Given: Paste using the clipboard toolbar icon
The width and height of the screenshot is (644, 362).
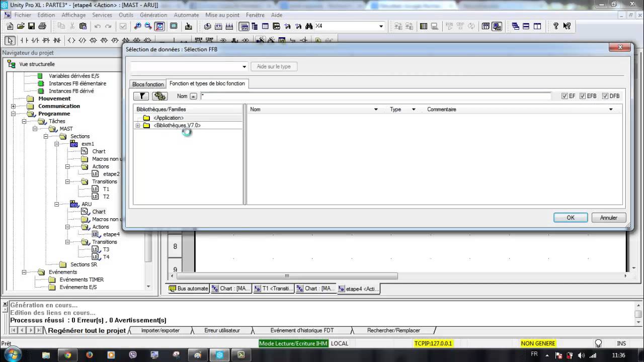Looking at the screenshot, I should coord(84,26).
